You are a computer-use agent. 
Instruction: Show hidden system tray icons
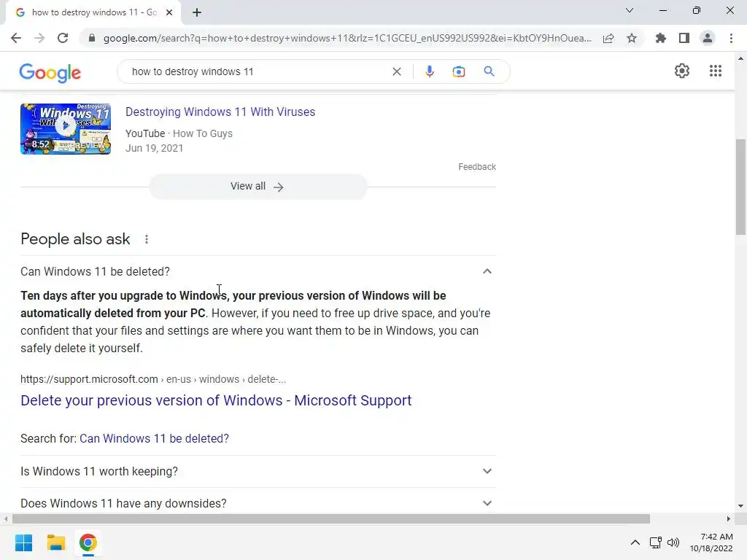[635, 542]
